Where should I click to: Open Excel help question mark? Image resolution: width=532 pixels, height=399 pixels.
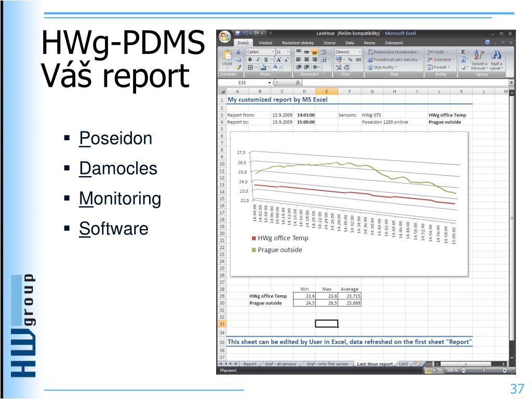click(x=487, y=43)
